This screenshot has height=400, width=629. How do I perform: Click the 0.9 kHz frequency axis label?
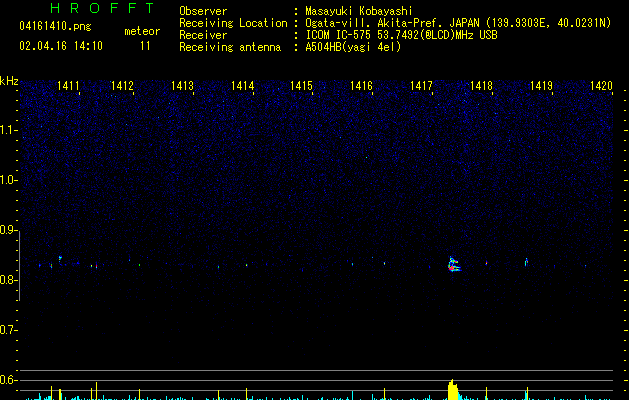click(x=8, y=230)
